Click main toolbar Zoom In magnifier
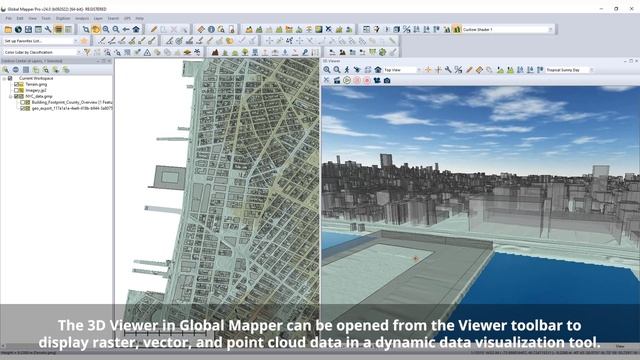This screenshot has width=640, height=360. pyautogui.click(x=106, y=29)
